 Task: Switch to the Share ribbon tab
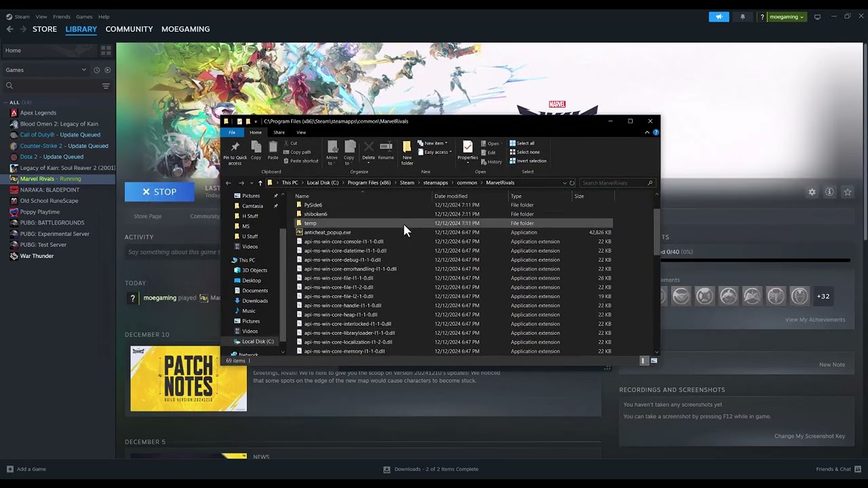pyautogui.click(x=279, y=132)
